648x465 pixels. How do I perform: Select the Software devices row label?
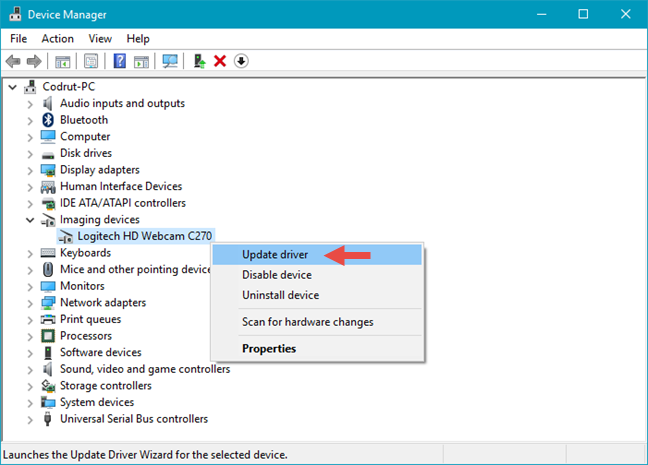pyautogui.click(x=101, y=352)
